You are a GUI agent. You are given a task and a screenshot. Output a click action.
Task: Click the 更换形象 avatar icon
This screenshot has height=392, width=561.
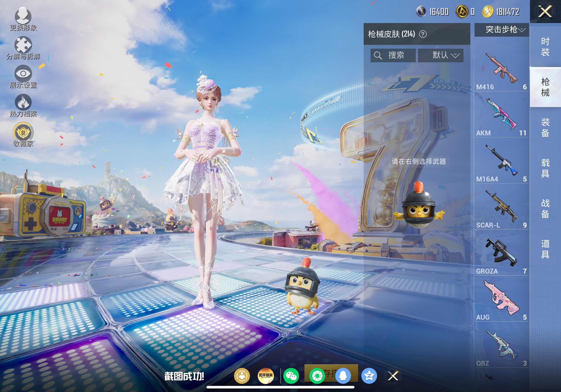click(x=23, y=16)
